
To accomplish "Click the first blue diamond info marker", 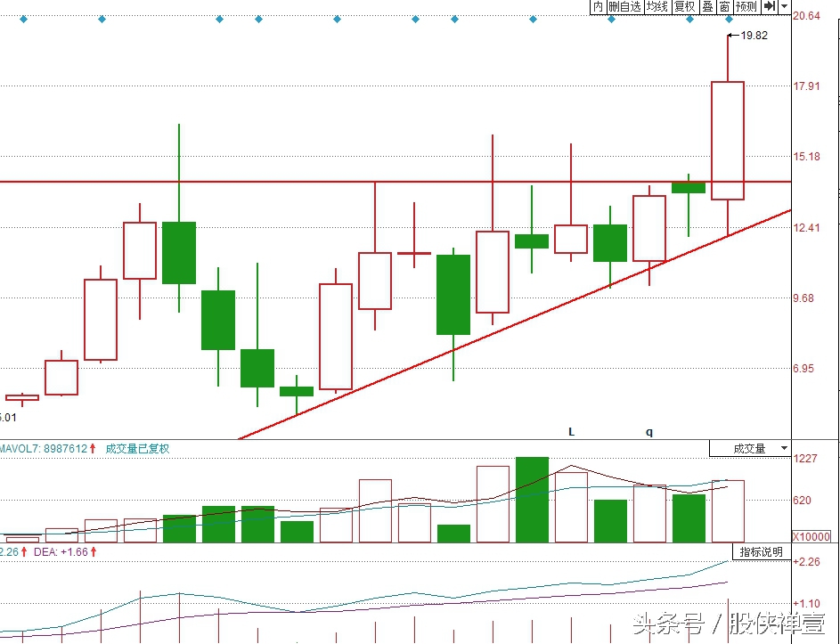I will click(23, 19).
